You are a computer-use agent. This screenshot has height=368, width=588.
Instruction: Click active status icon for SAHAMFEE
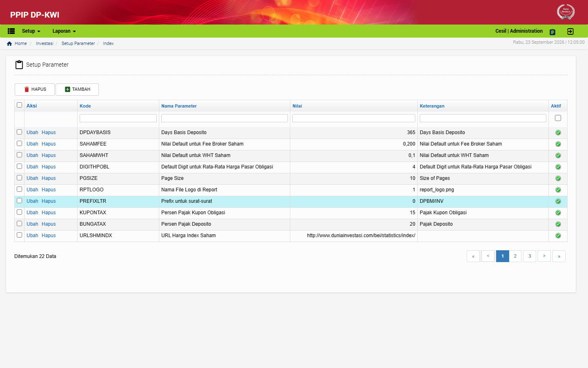click(x=558, y=144)
